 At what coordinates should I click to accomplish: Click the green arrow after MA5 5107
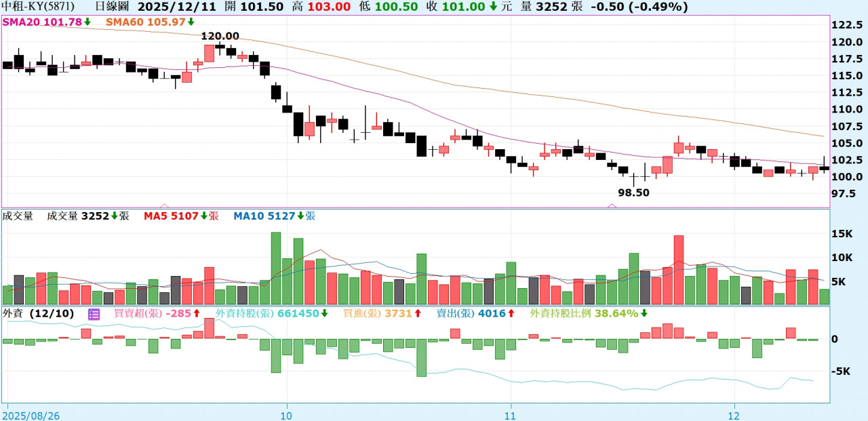[203, 216]
